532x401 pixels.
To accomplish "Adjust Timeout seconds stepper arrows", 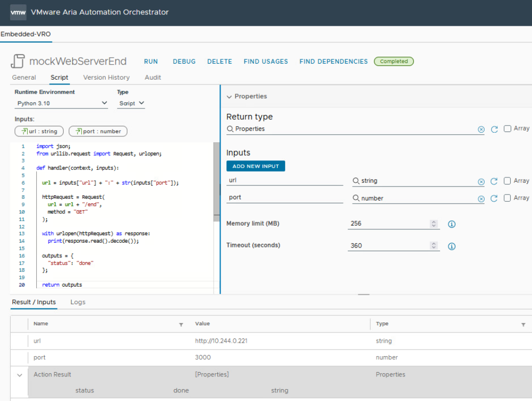I will pos(434,245).
